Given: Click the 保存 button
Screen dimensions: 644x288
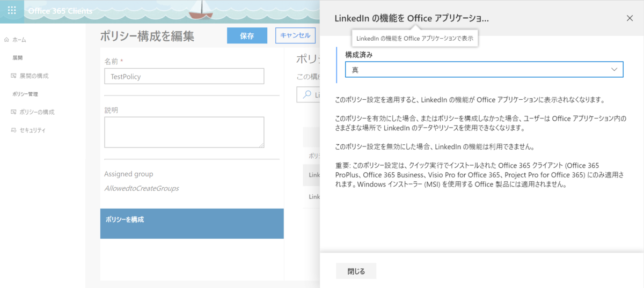Looking at the screenshot, I should tap(247, 35).
